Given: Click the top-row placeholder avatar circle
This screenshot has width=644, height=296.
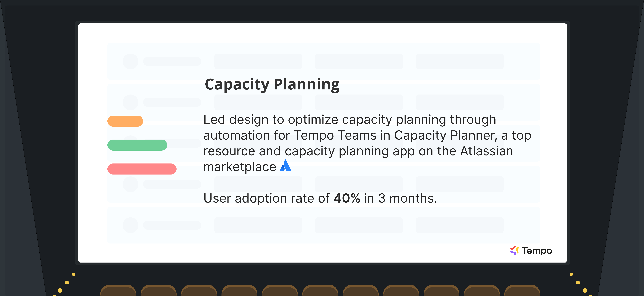Looking at the screenshot, I should (130, 61).
